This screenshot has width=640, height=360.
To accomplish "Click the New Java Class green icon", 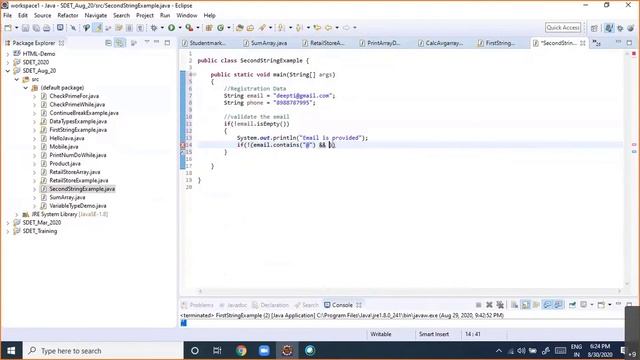I will click(220, 28).
